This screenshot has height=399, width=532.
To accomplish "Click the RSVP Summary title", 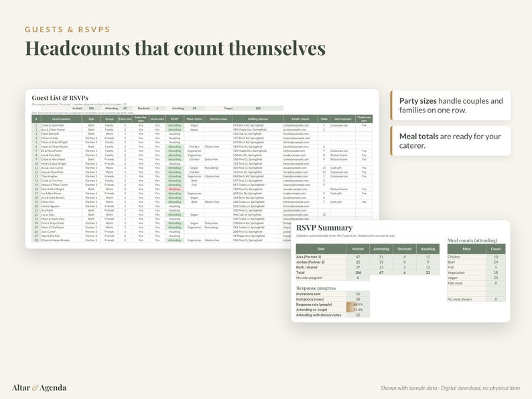I will pyautogui.click(x=324, y=228).
